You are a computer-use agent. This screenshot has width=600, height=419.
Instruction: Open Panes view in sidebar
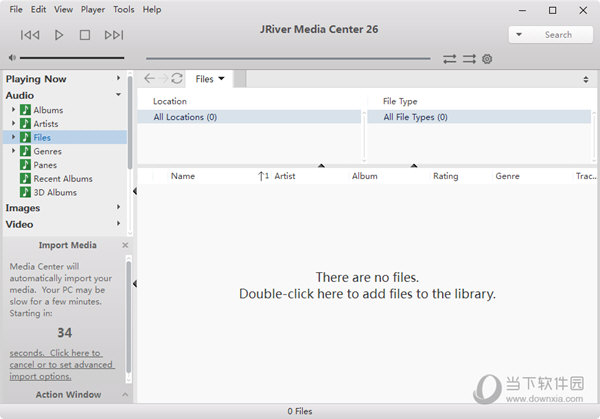[45, 165]
